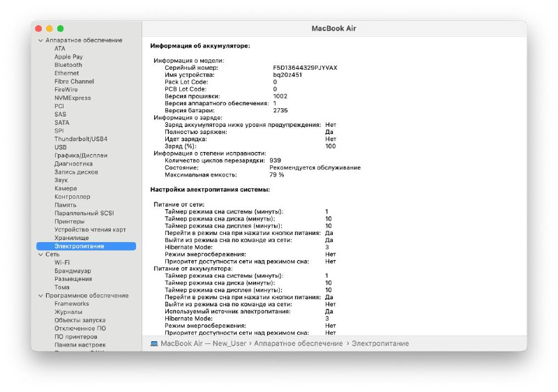558x392 pixels.
Task: Click maximum capacity value 79 %
Action: [x=277, y=174]
